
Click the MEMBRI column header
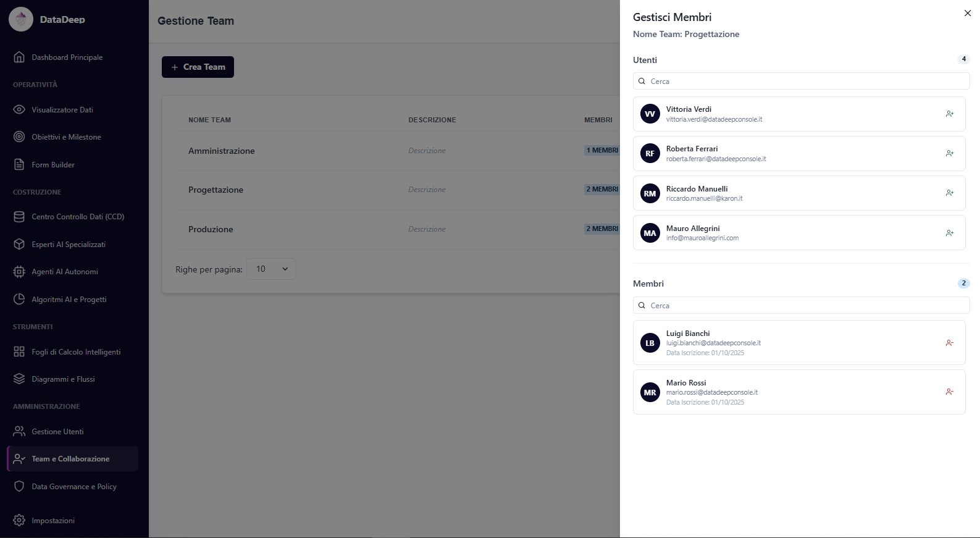coord(598,120)
